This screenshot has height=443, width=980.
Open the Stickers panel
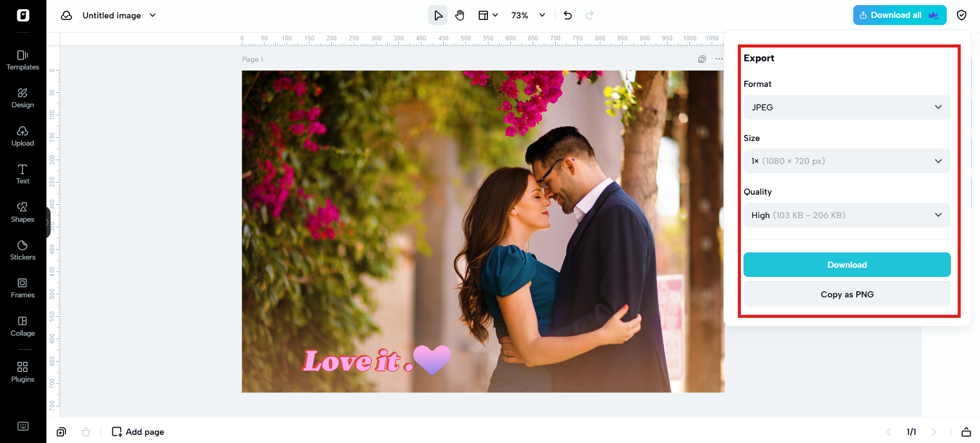22,250
